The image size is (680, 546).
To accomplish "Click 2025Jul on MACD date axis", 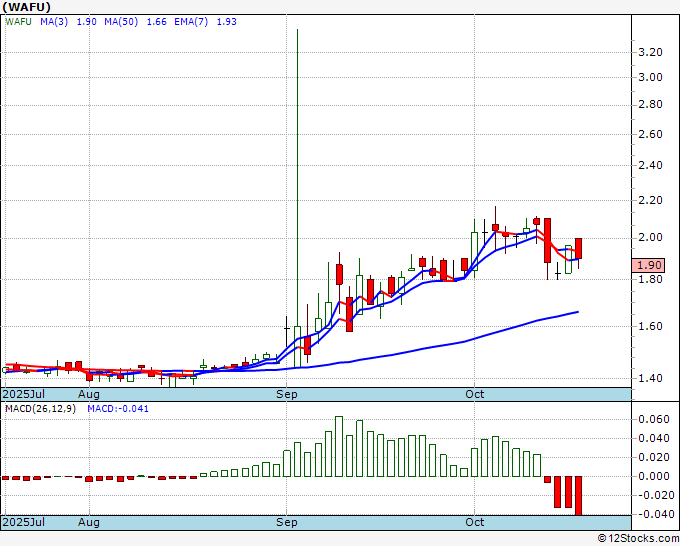I will (23, 522).
